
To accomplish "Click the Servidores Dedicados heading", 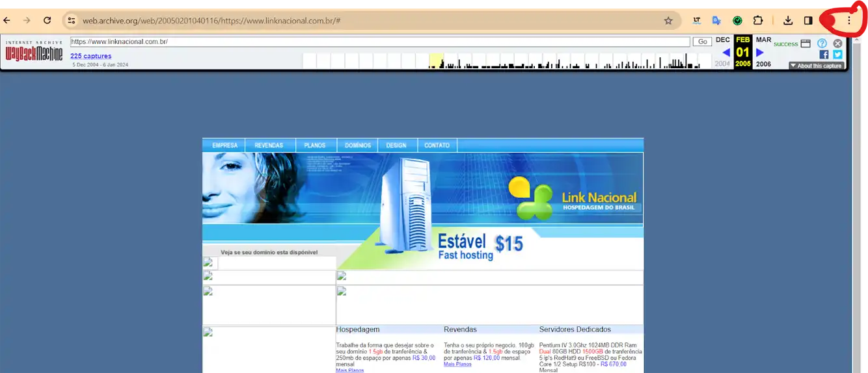I will coord(575,329).
